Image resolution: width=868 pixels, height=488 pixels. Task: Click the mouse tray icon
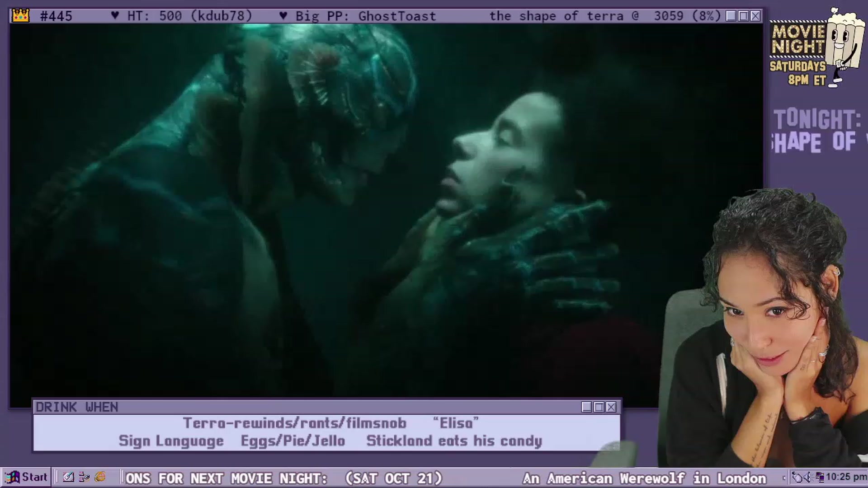pyautogui.click(x=797, y=477)
